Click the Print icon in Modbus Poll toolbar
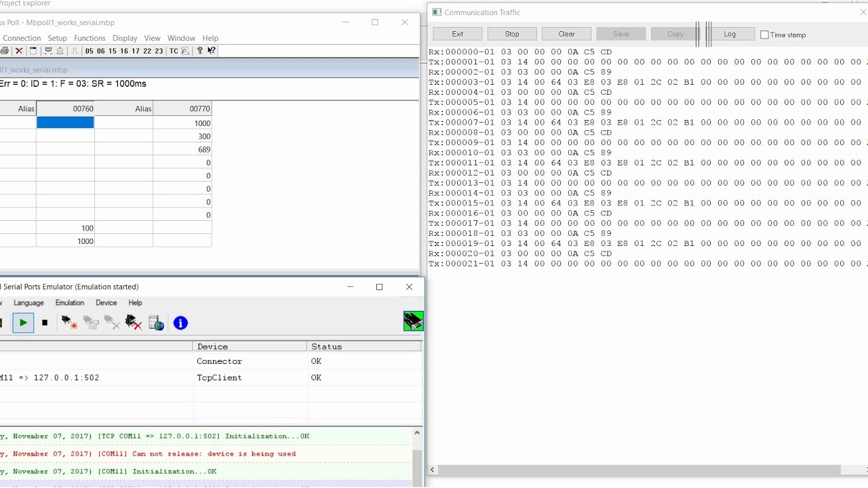 point(4,51)
